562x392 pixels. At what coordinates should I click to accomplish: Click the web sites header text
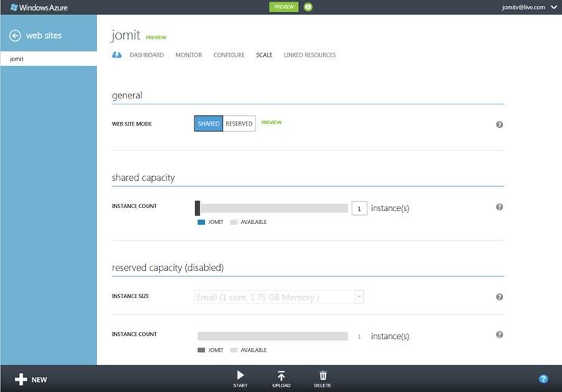click(x=44, y=36)
